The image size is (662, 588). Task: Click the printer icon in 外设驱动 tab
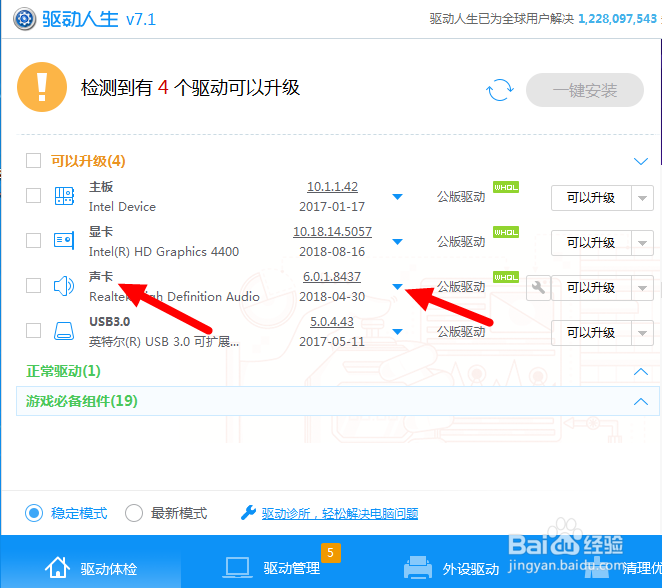(418, 568)
